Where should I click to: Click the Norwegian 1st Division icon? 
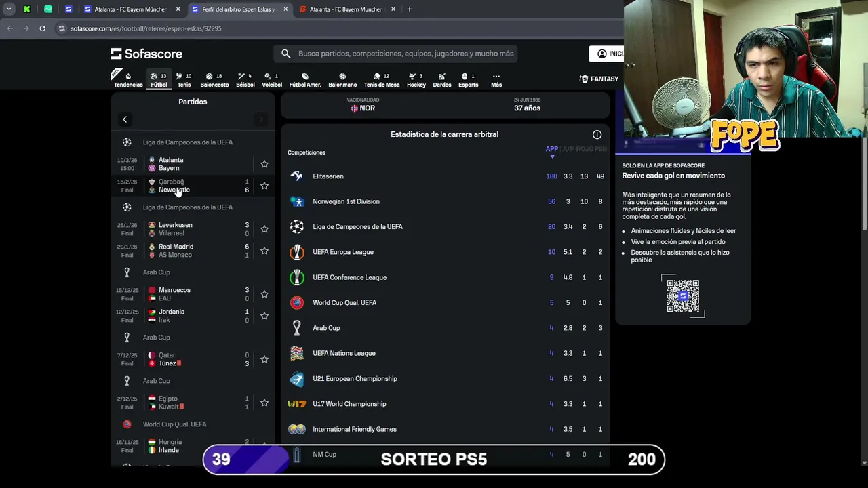point(296,201)
